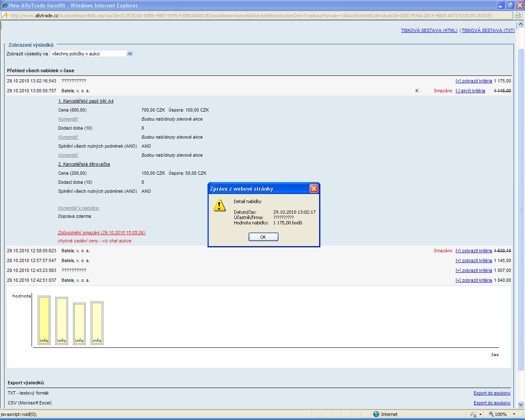The width and height of the screenshot is (525, 420).
Task: Click the first info bar in the chart
Action: coord(44,320)
